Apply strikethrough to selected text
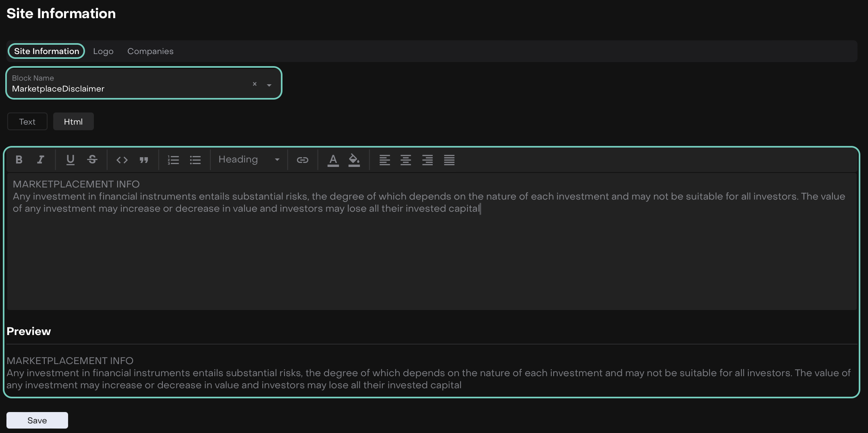Viewport: 868px width, 433px height. click(x=92, y=160)
